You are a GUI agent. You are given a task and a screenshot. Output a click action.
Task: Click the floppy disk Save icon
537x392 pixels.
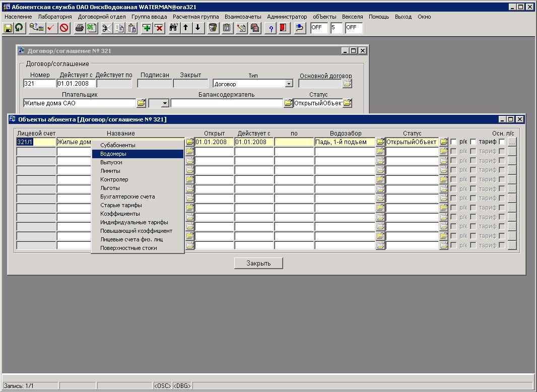[8, 28]
